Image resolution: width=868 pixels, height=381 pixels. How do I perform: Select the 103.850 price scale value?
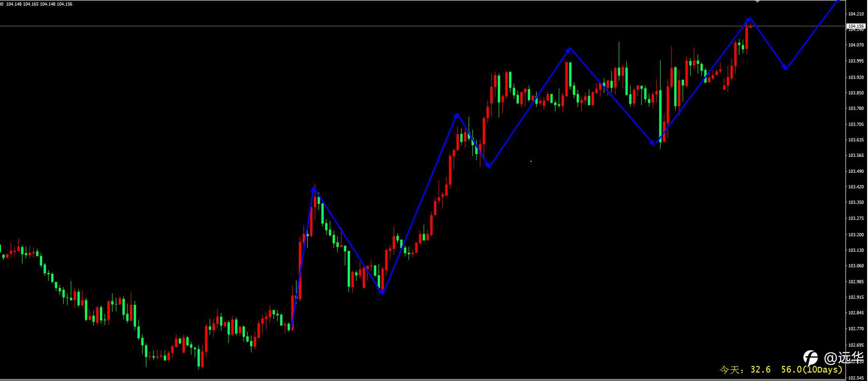pyautogui.click(x=856, y=93)
